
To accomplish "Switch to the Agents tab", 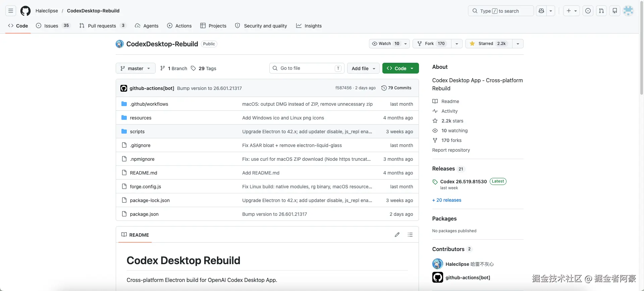I will click(147, 26).
